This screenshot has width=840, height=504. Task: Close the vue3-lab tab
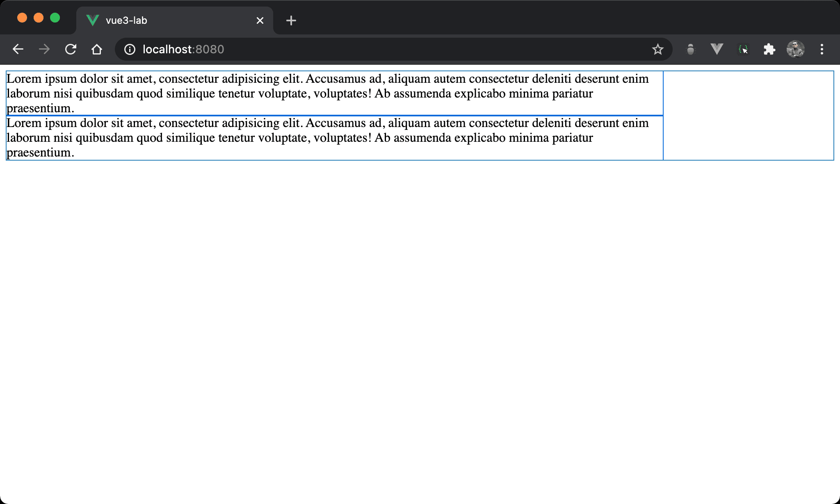click(260, 20)
